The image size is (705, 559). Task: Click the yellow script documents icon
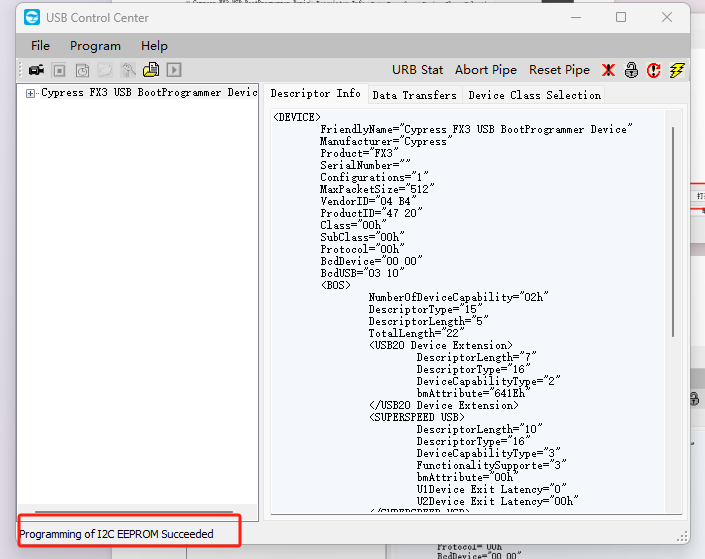(151, 70)
